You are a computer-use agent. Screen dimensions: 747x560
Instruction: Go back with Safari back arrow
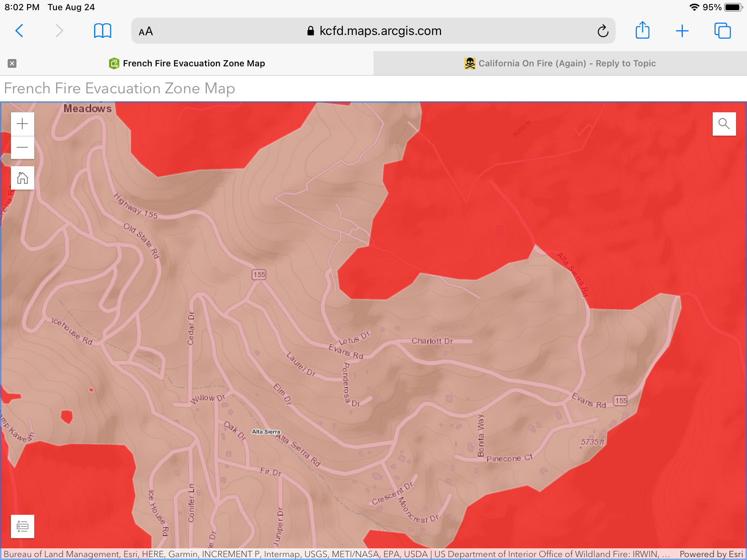tap(19, 31)
